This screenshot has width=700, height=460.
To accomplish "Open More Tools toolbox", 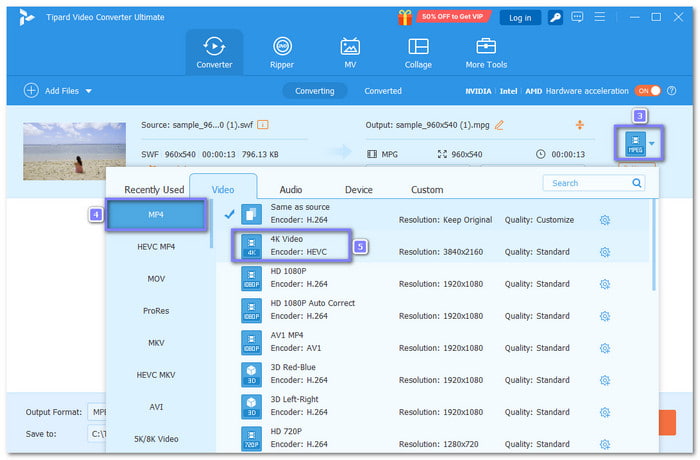I will pos(486,53).
